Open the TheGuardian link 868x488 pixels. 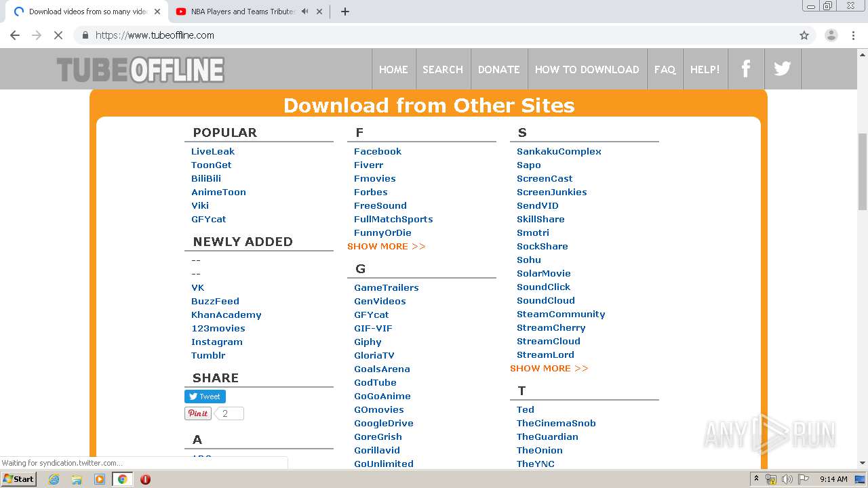click(547, 436)
